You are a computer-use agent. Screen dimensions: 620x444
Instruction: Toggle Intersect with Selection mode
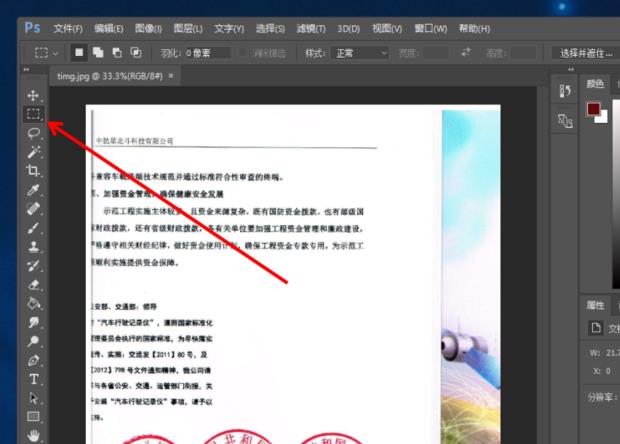tap(136, 52)
